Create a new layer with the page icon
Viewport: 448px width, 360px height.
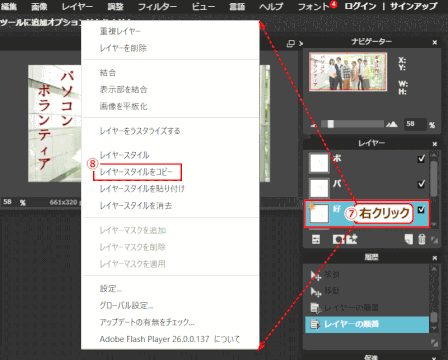click(409, 239)
